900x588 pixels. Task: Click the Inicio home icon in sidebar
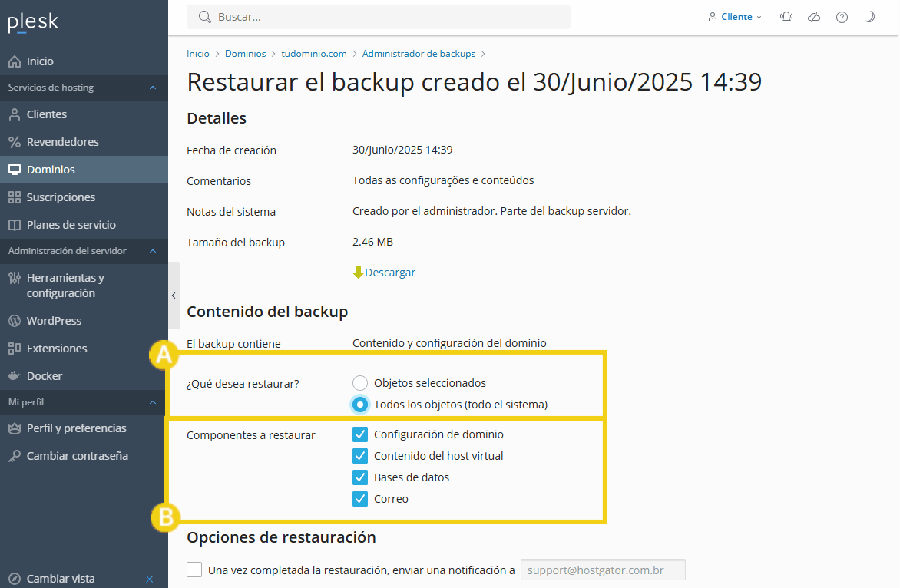(x=15, y=61)
